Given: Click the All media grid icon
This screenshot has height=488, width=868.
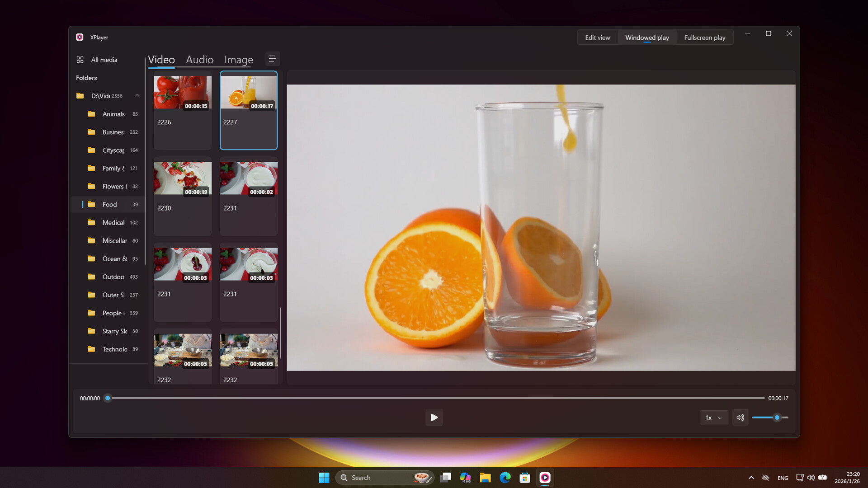Looking at the screenshot, I should [80, 60].
